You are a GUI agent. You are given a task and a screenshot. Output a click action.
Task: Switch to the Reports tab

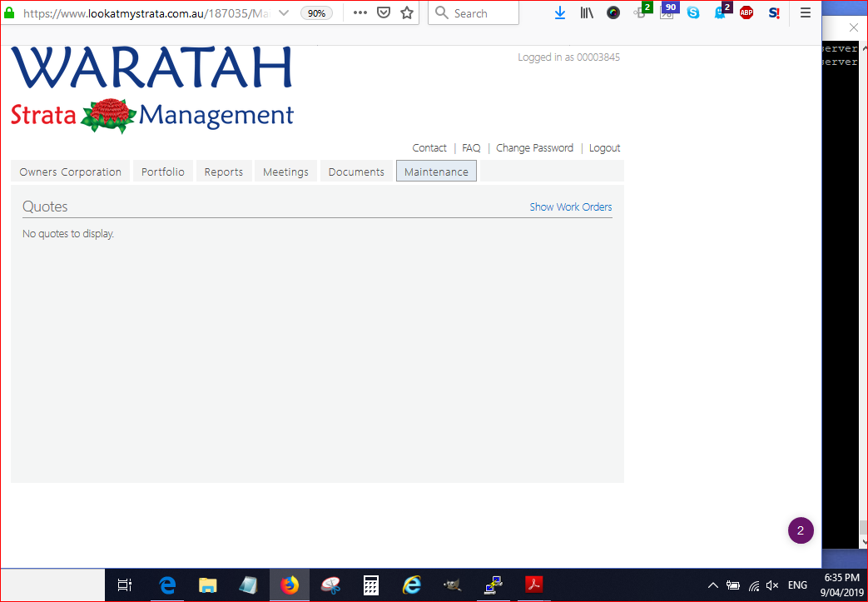pyautogui.click(x=224, y=172)
